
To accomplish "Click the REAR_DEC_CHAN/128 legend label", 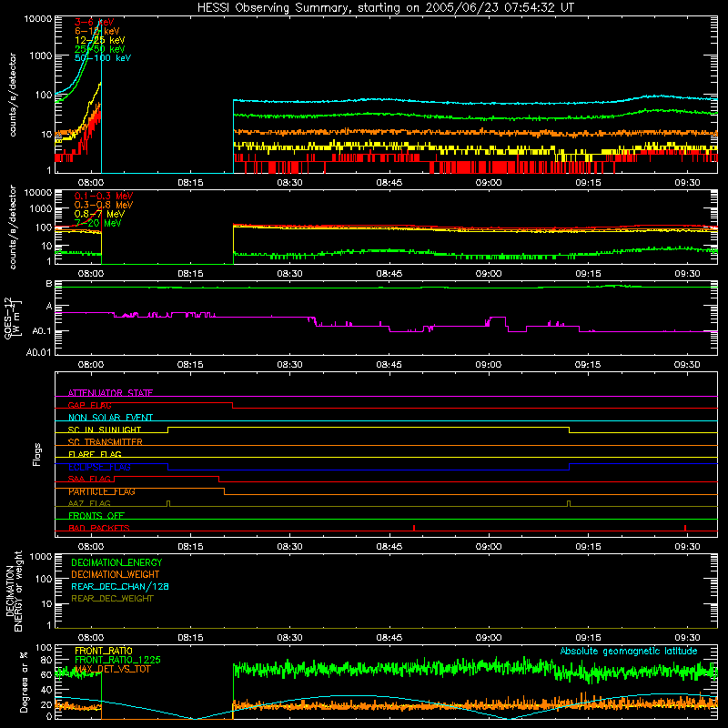I will coord(120,586).
